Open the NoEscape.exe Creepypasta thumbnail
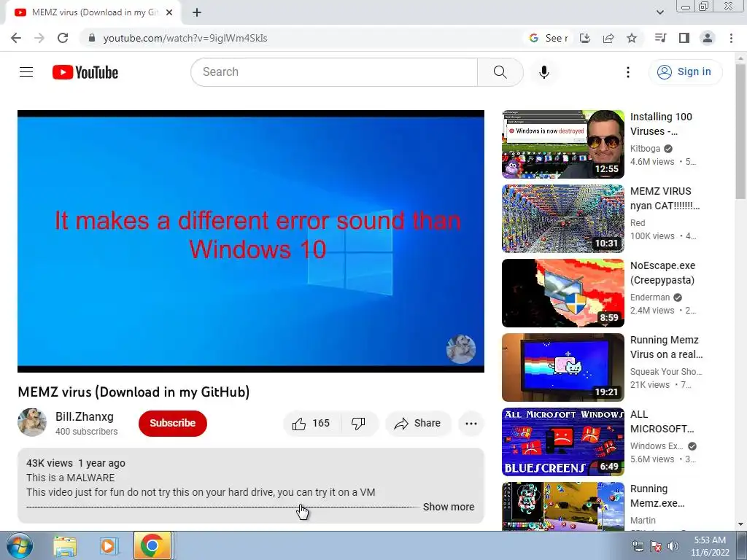747x560 pixels. pos(562,293)
